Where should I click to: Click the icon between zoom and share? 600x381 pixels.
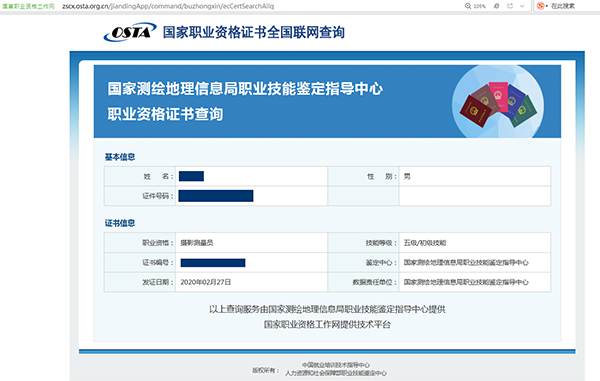click(x=497, y=6)
